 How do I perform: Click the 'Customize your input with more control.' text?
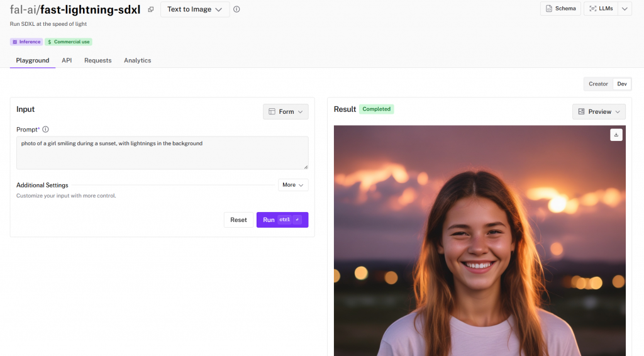click(66, 196)
